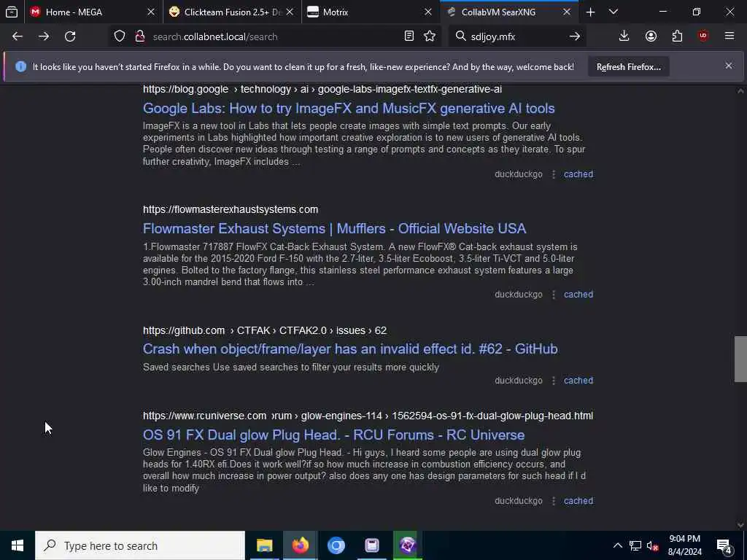Open the purple Motrix taskbar icon
This screenshot has height=560, width=747.
(407, 545)
